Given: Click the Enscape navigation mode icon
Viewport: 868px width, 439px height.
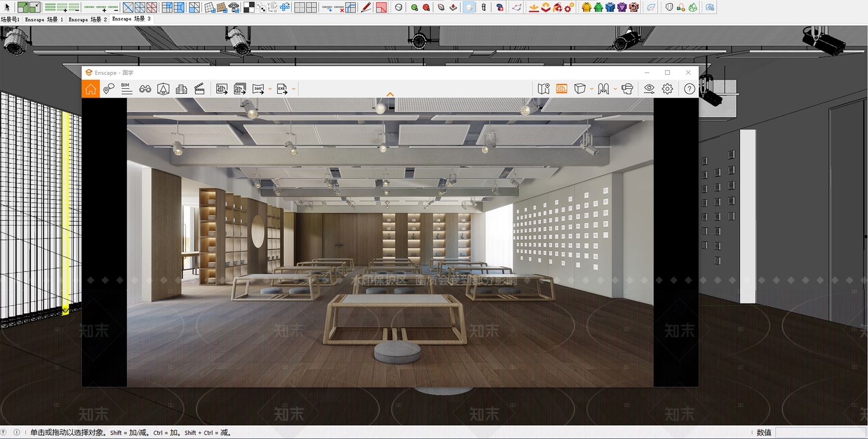Looking at the screenshot, I should pos(603,89).
